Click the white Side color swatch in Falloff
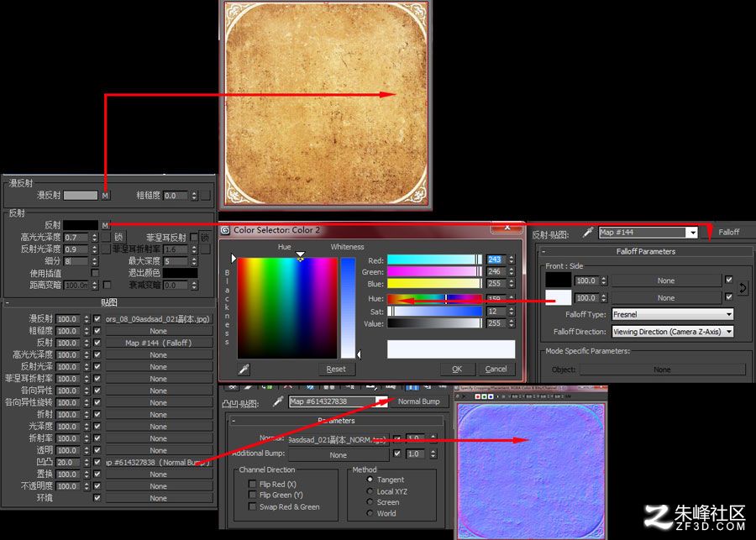Viewport: 756px width, 540px height. pyautogui.click(x=559, y=297)
